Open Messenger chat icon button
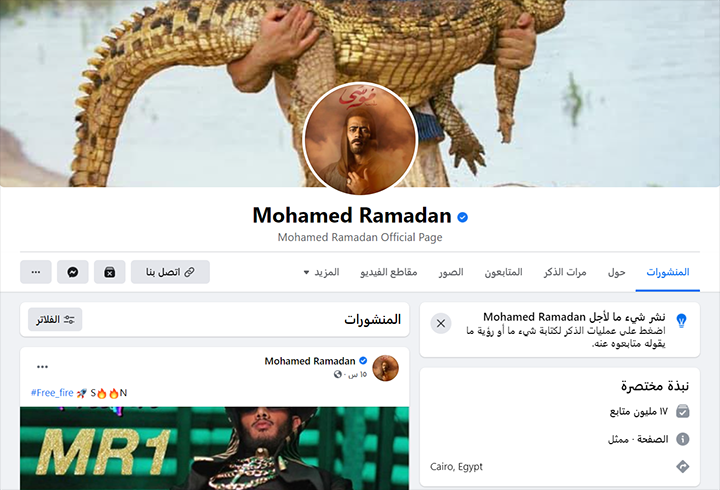Screen dimensions: 720x490 tap(73, 272)
